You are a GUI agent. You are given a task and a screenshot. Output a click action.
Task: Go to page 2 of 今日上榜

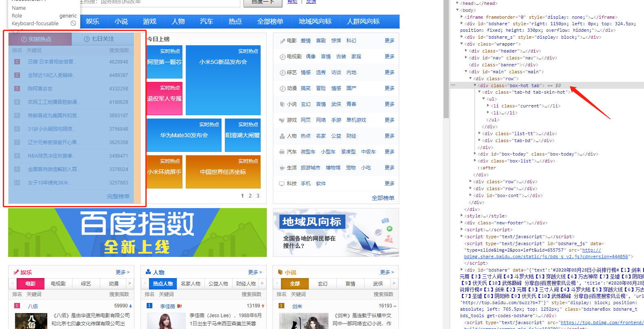click(250, 196)
